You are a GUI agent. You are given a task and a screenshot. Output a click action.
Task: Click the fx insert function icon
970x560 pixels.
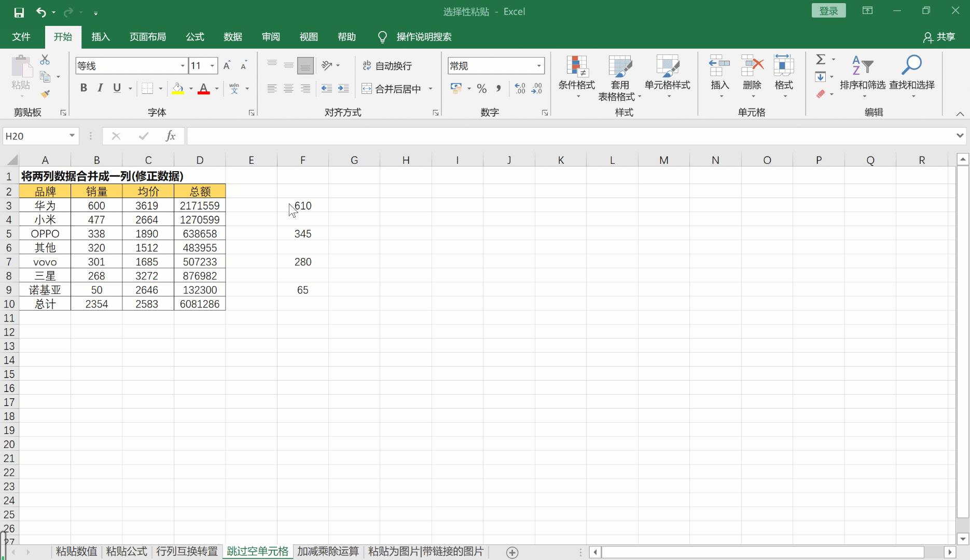click(170, 136)
